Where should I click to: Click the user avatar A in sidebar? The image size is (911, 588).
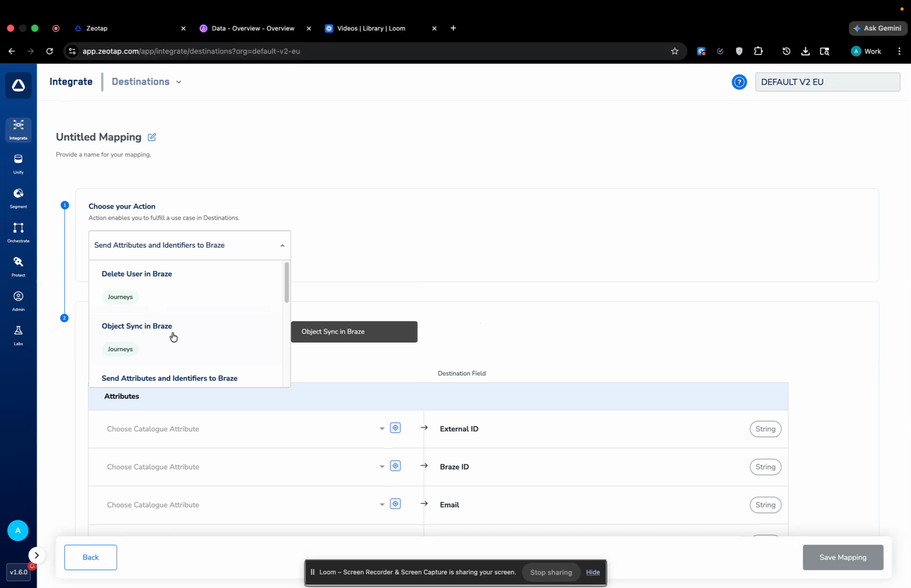pyautogui.click(x=18, y=530)
